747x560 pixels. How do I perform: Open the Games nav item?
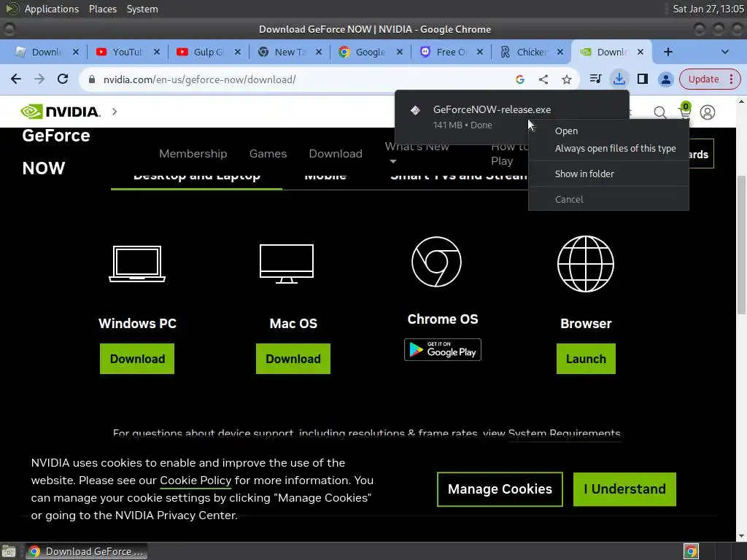coord(268,153)
